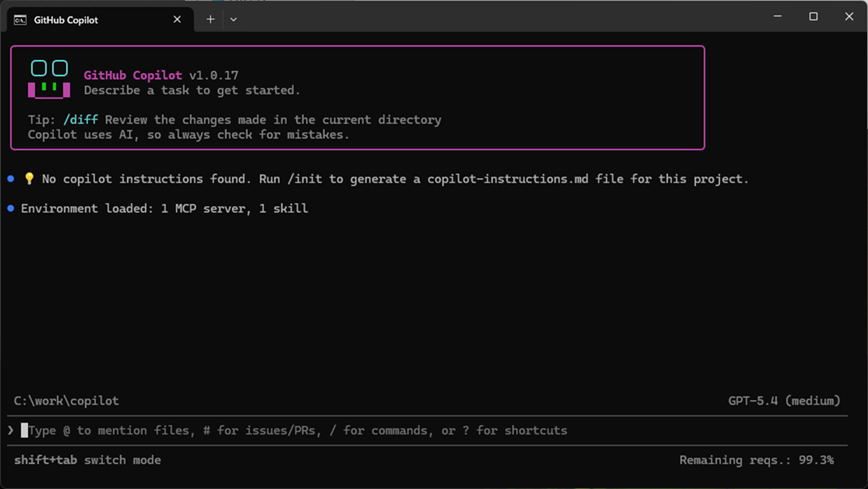Click the Environment loaded status message

tap(164, 208)
